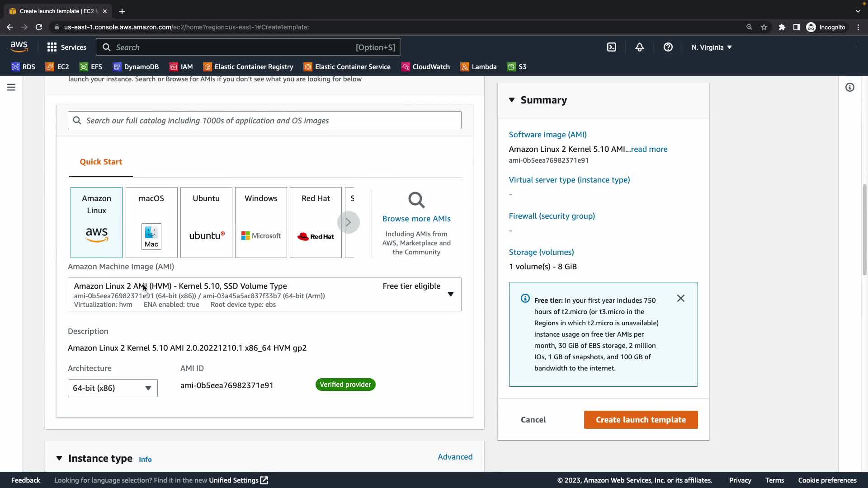
Task: Expand the Amazon Machine Image selector dropdown
Action: (450, 294)
